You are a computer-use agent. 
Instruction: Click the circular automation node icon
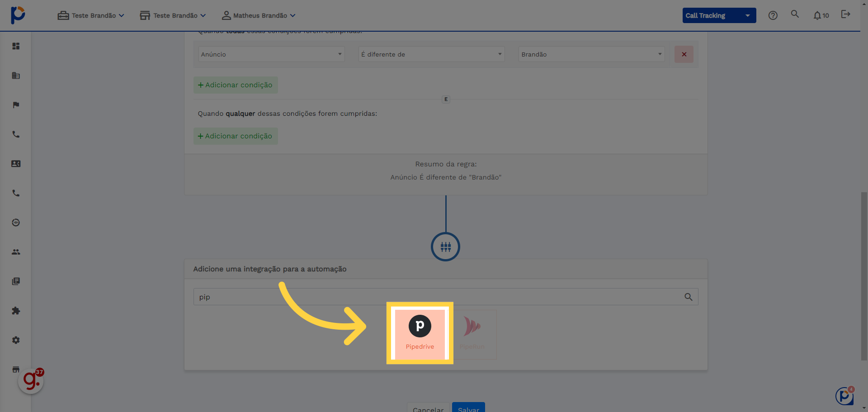click(x=445, y=247)
